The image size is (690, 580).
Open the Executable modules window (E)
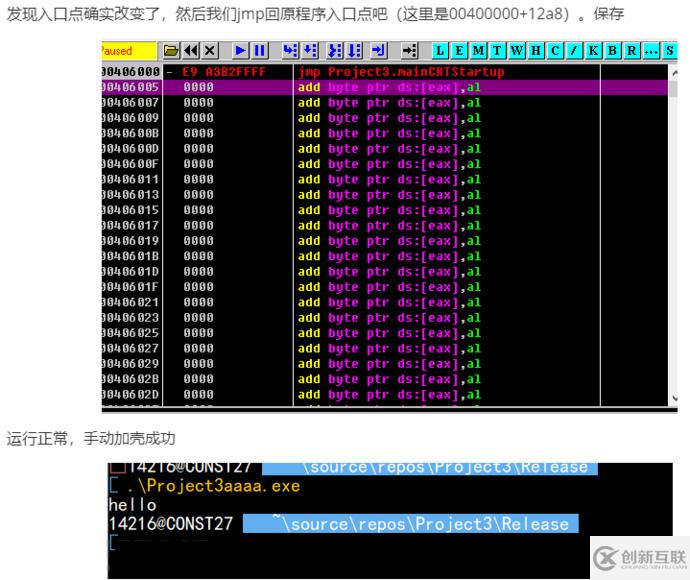459,51
